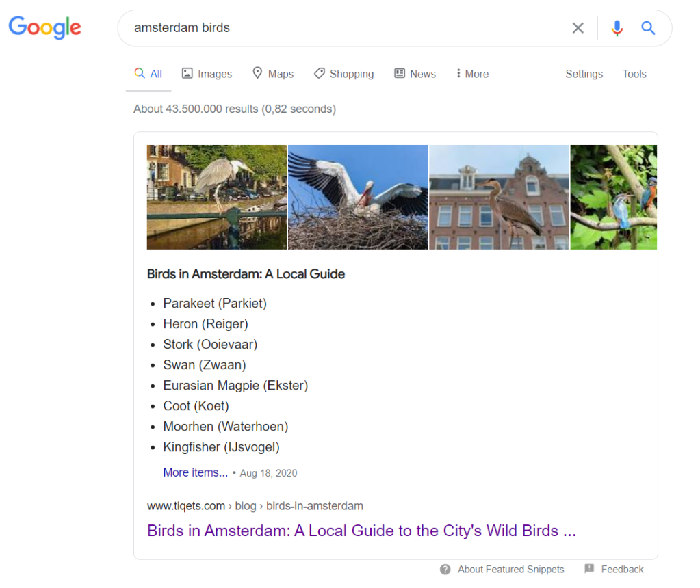
Task: Open the kingfisher on branch thumbnail
Action: pos(613,197)
